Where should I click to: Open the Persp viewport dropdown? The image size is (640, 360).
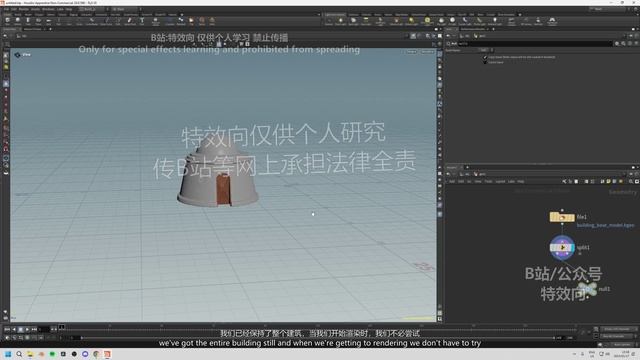411,51
